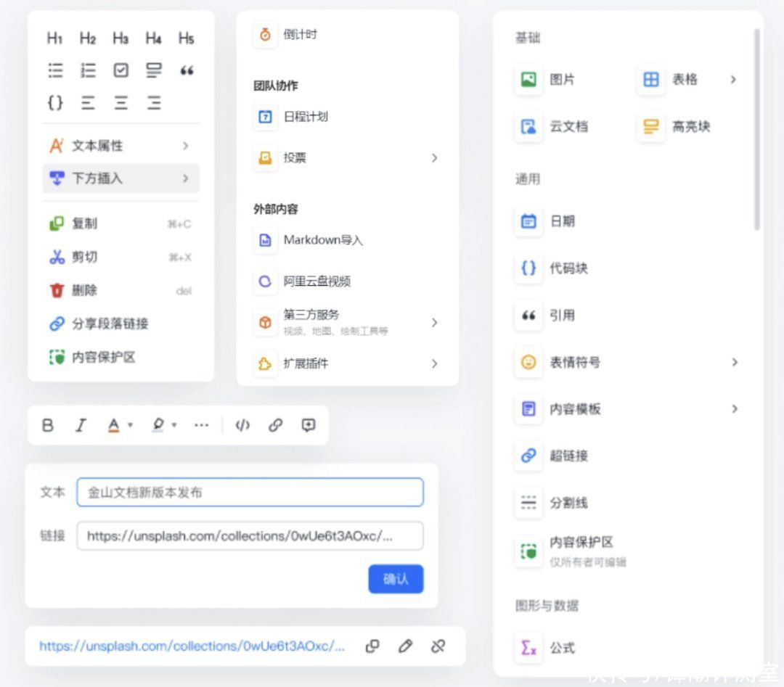Click the 文本 input field
Image resolution: width=784 pixels, height=687 pixels.
pyautogui.click(x=250, y=492)
